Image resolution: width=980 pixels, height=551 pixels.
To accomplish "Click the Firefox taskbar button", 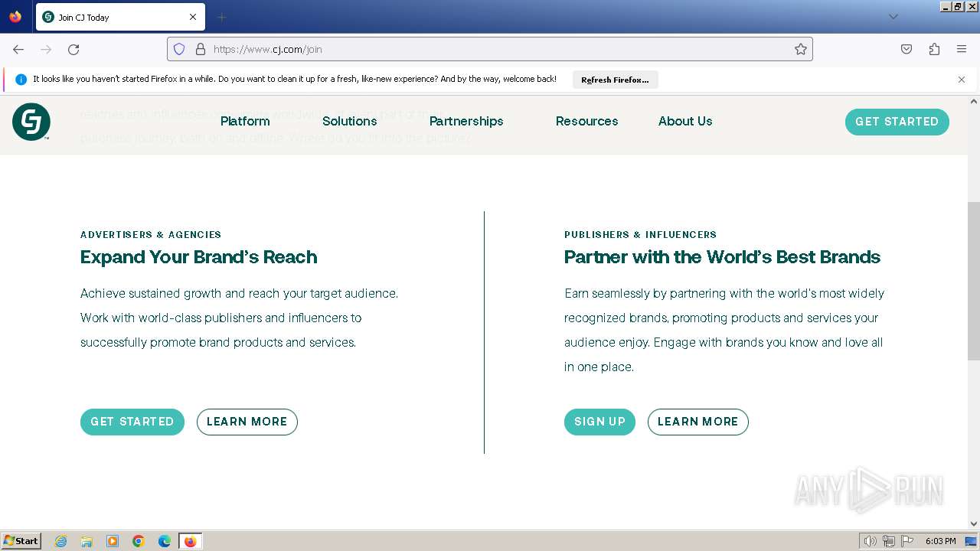I will click(191, 541).
